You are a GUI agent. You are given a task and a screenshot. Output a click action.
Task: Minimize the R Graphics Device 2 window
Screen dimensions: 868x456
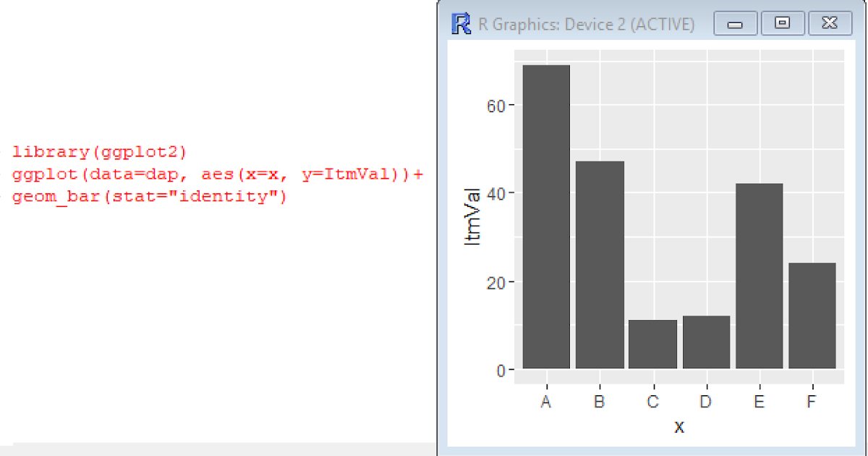tap(735, 23)
